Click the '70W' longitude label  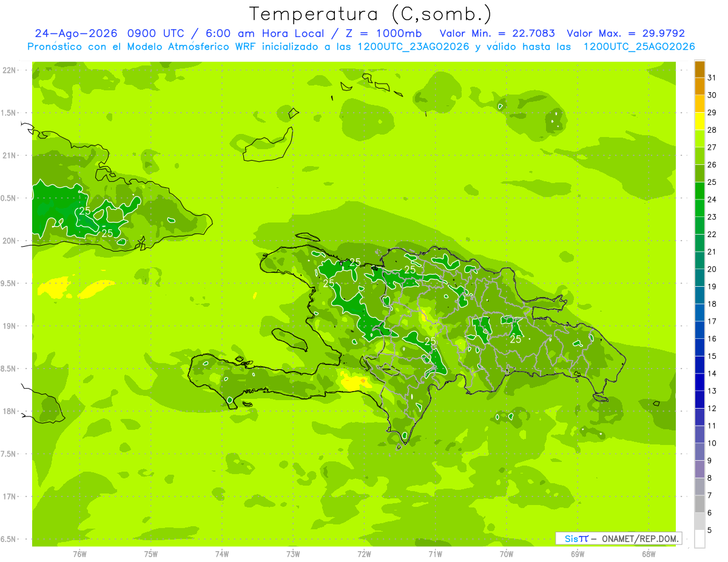point(507,554)
